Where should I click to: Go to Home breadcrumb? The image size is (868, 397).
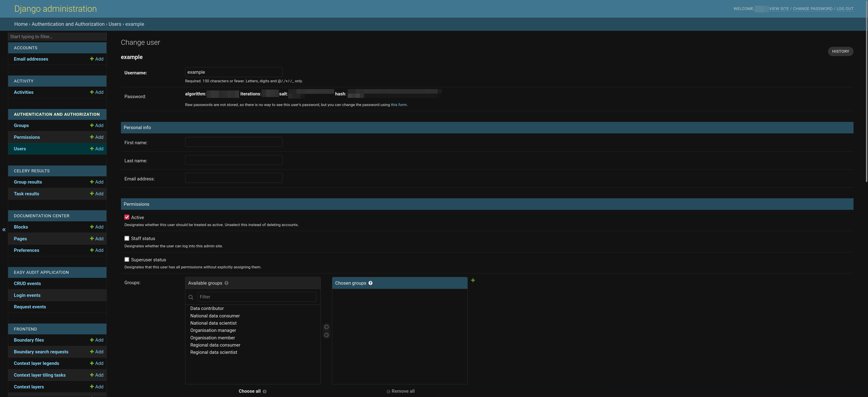pyautogui.click(x=21, y=24)
